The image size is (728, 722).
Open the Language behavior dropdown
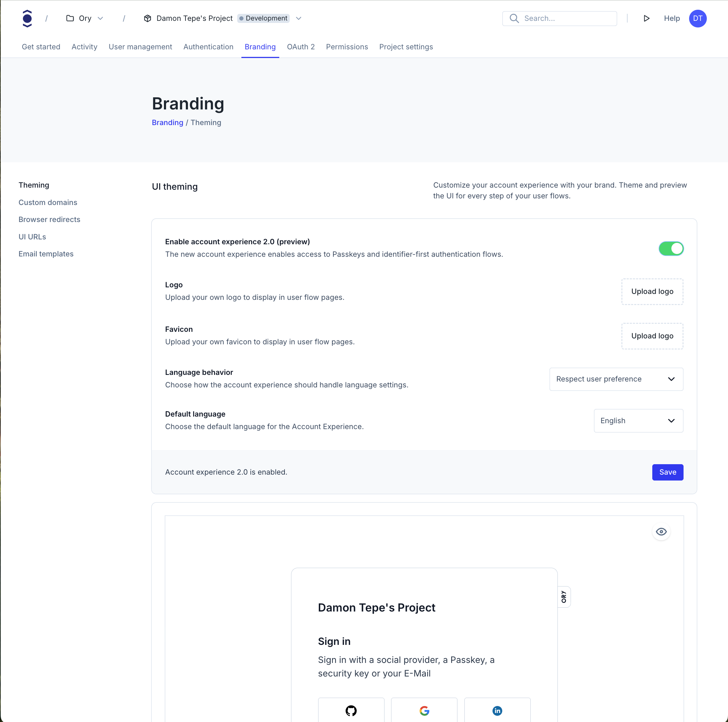[616, 379]
